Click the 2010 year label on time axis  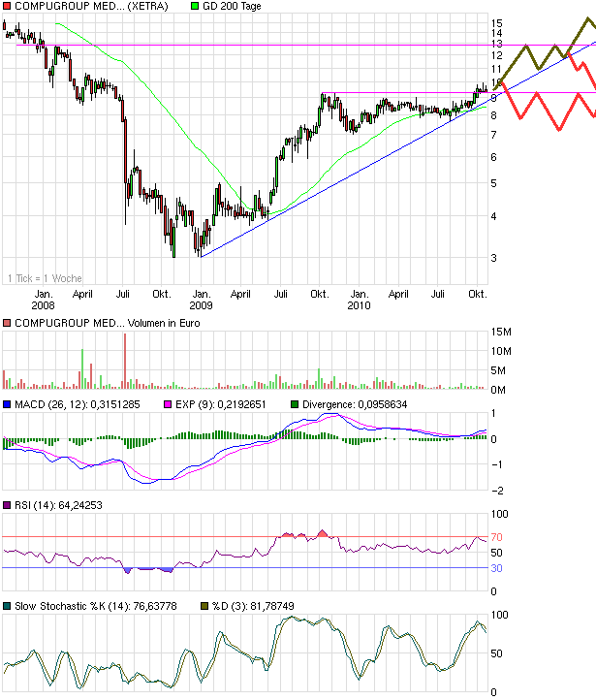(x=361, y=304)
